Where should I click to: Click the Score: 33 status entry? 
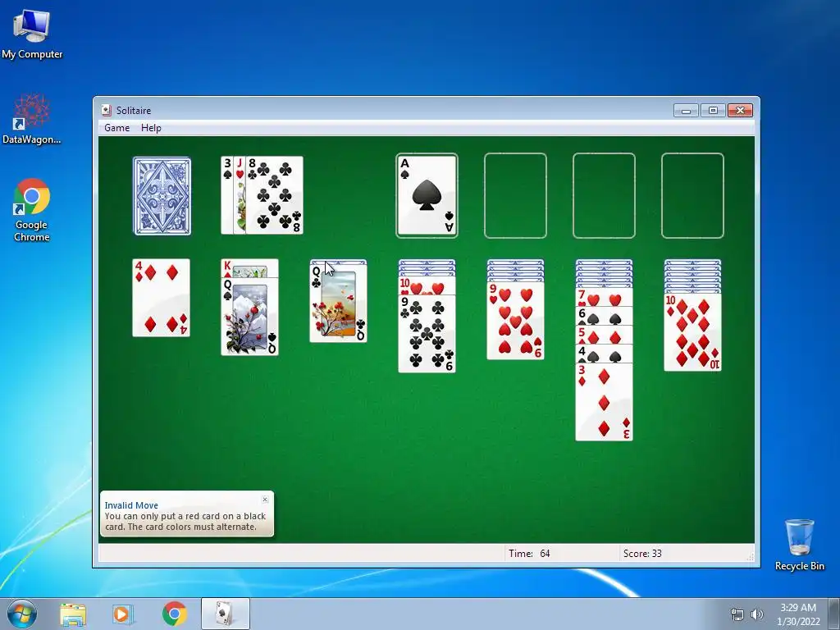pos(642,554)
